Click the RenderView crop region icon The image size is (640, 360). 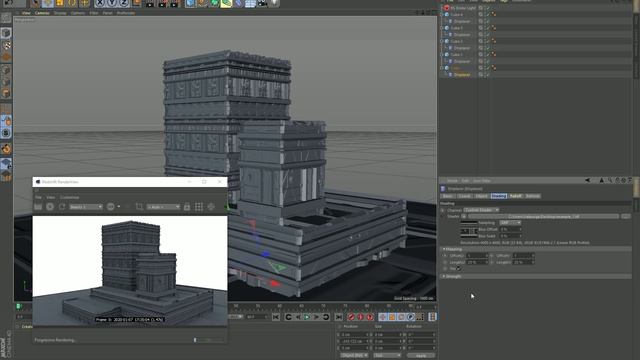point(139,207)
